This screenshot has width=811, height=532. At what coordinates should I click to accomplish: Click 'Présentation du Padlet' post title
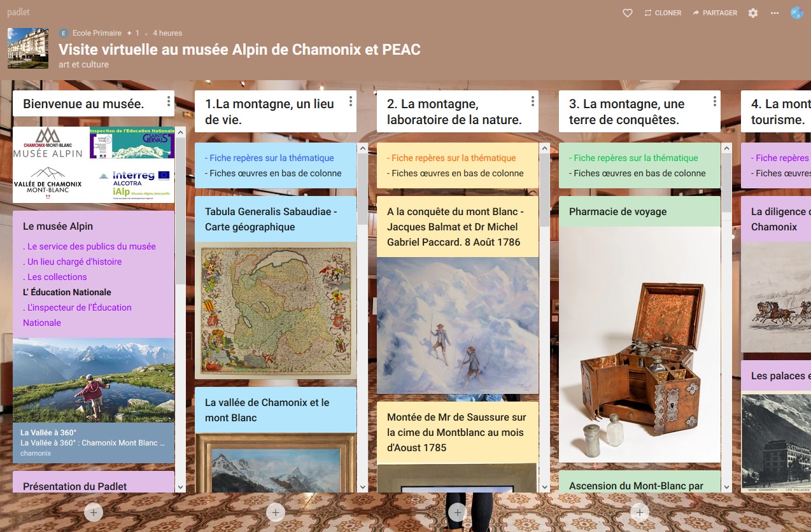(x=74, y=486)
